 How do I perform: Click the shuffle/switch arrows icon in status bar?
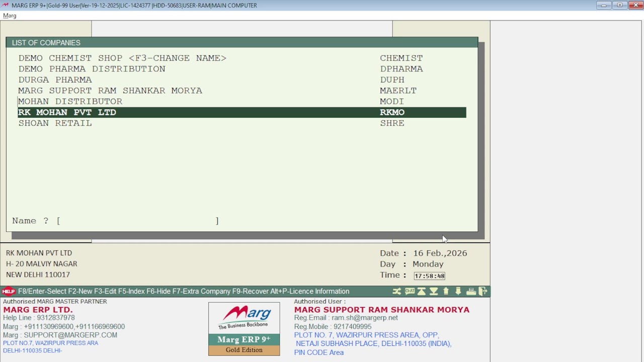click(397, 291)
